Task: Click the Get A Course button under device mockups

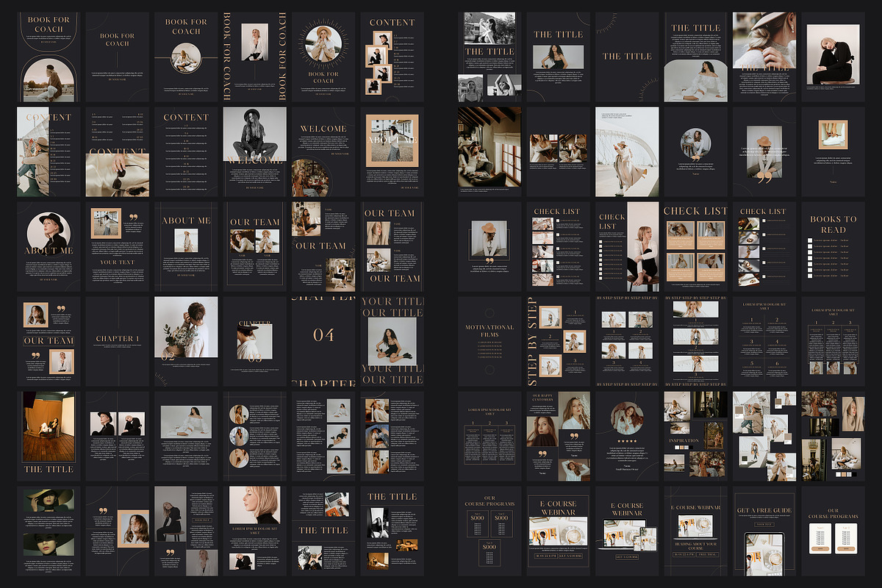Action: pyautogui.click(x=626, y=557)
